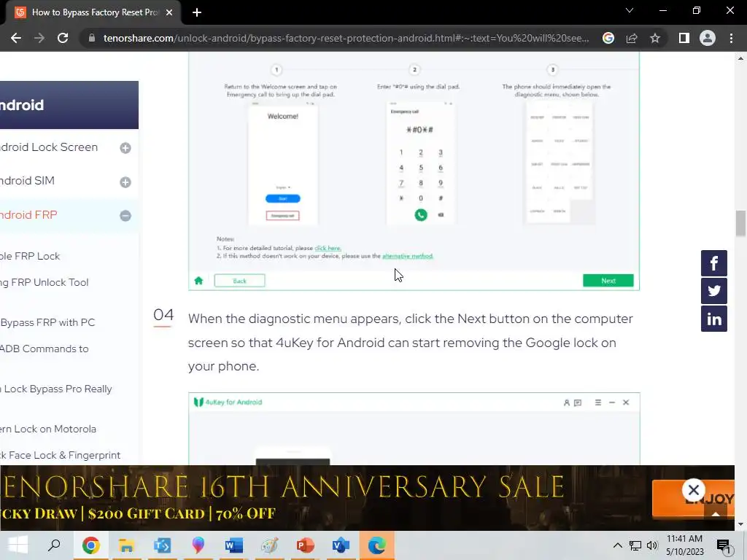Share the article on Twitter
Screen dimensions: 747x560
click(x=713, y=291)
